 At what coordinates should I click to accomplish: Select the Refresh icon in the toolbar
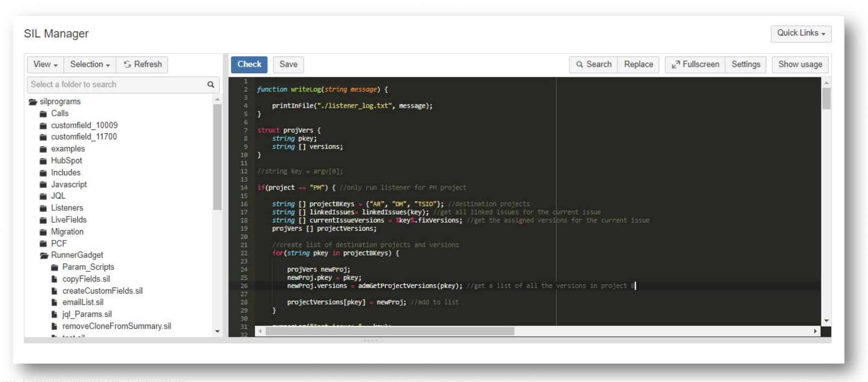[127, 64]
